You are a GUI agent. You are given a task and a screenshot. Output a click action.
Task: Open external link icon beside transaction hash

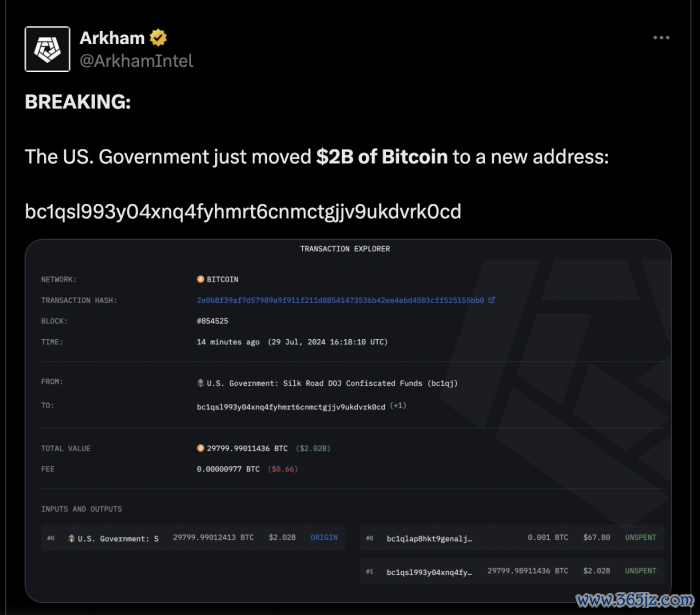[x=492, y=300]
